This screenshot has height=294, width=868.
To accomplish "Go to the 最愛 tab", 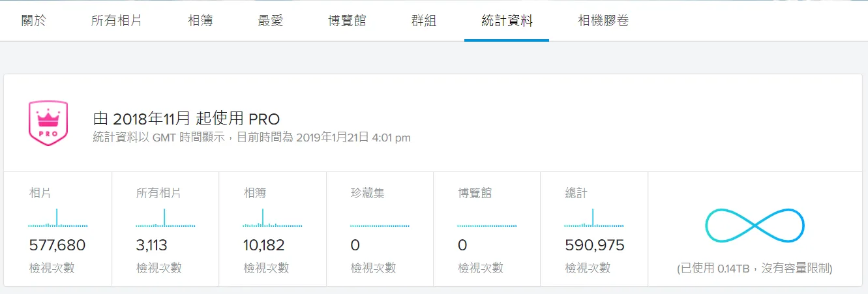I will [x=271, y=20].
